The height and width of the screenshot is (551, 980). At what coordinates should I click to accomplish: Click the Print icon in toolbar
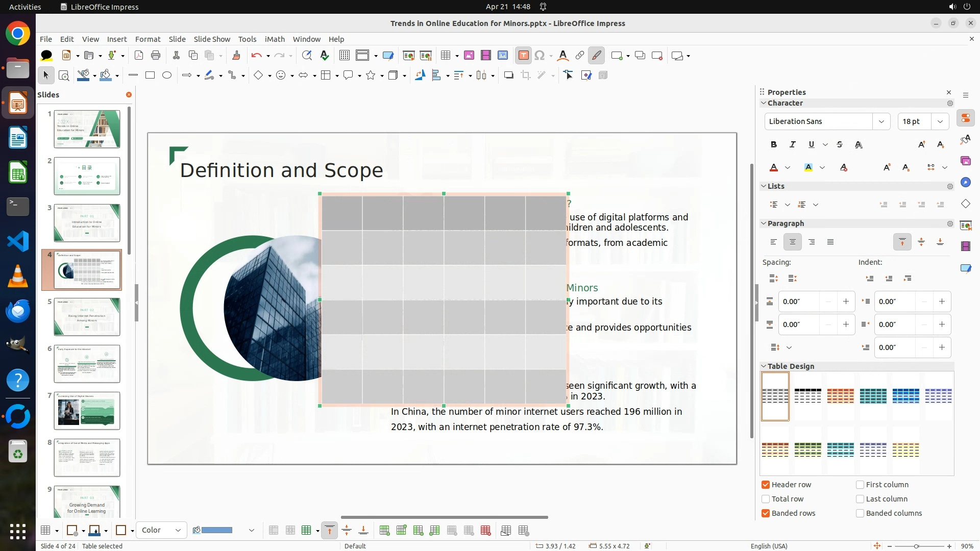156,56
